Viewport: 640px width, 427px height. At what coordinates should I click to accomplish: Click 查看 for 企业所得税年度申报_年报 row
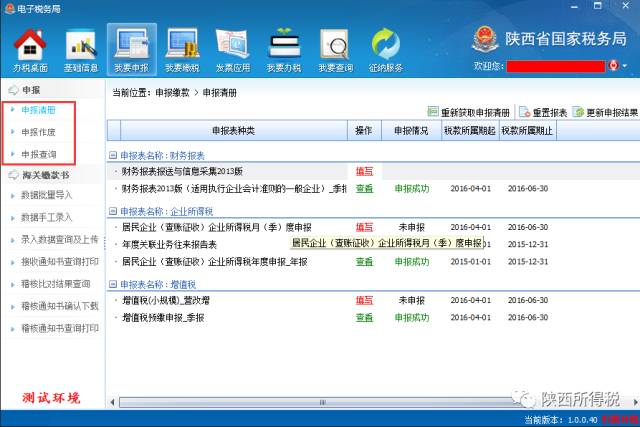click(x=364, y=262)
